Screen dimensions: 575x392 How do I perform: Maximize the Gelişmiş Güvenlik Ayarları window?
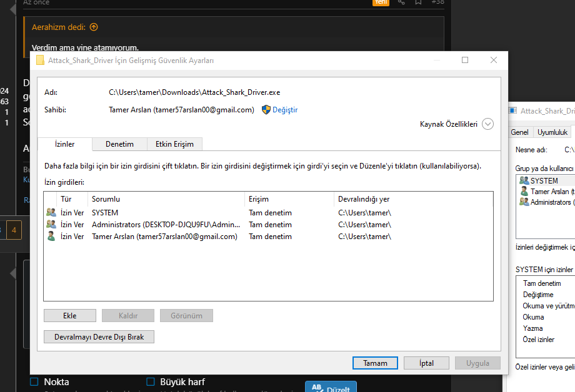click(465, 60)
